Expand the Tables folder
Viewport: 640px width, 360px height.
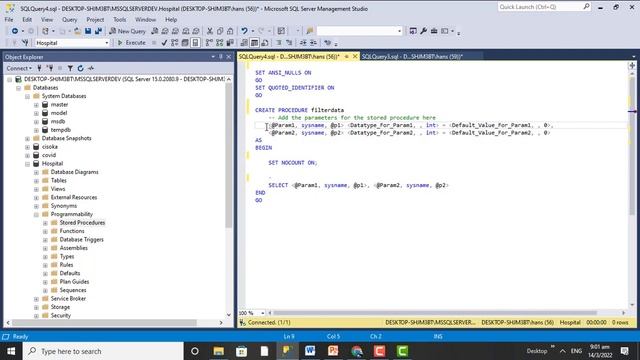click(36, 181)
